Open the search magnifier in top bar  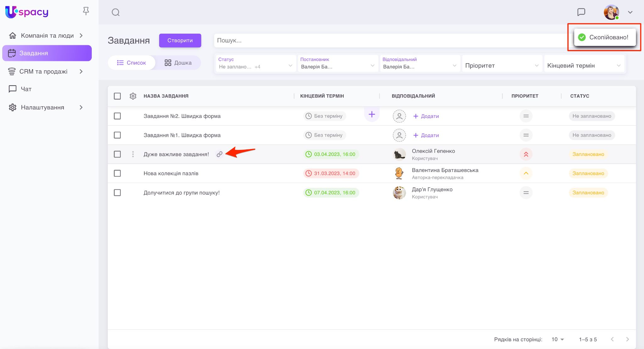pyautogui.click(x=116, y=12)
